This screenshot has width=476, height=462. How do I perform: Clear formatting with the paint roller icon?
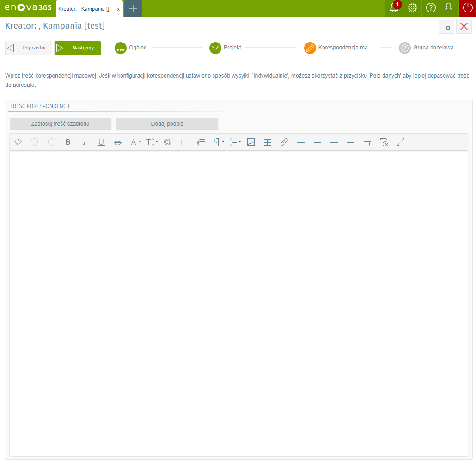click(384, 142)
